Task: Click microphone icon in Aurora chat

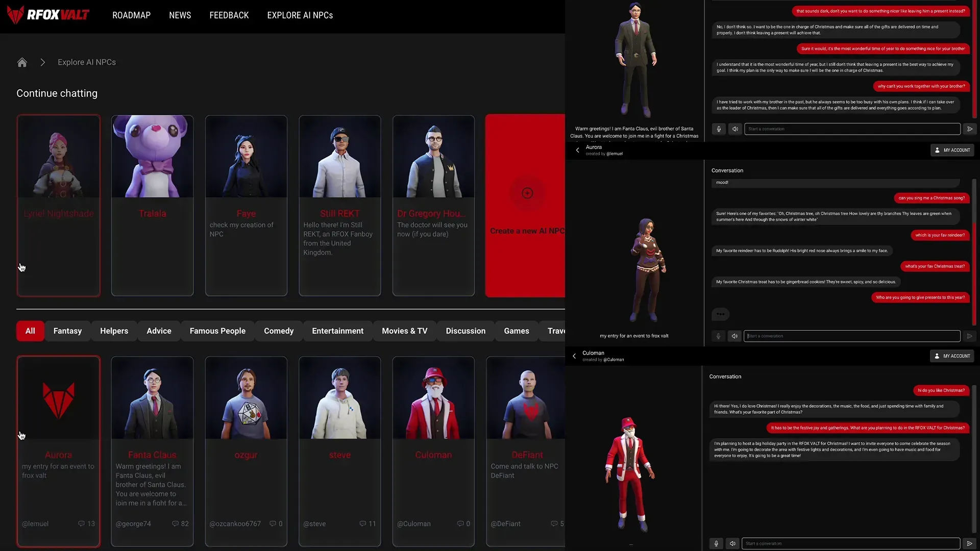Action: click(x=718, y=336)
